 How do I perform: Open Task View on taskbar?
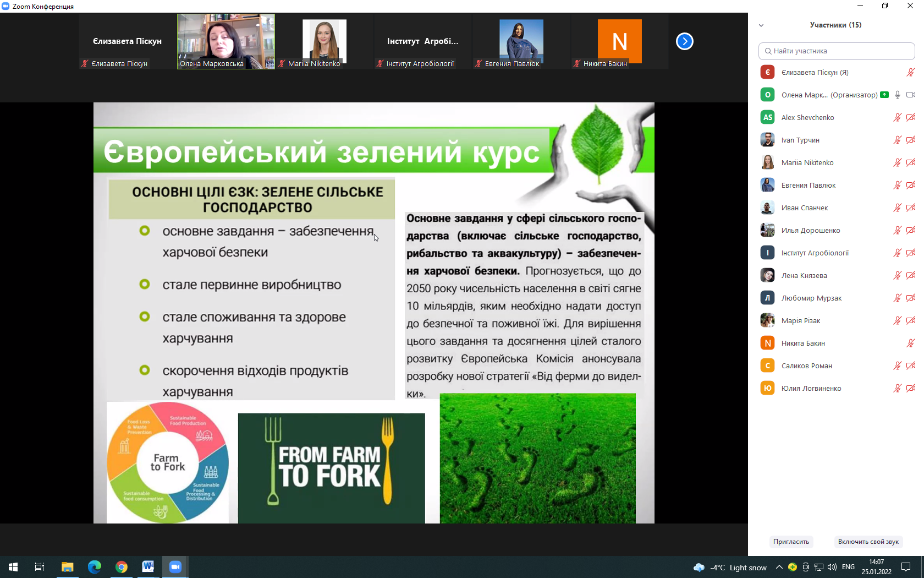pos(40,567)
